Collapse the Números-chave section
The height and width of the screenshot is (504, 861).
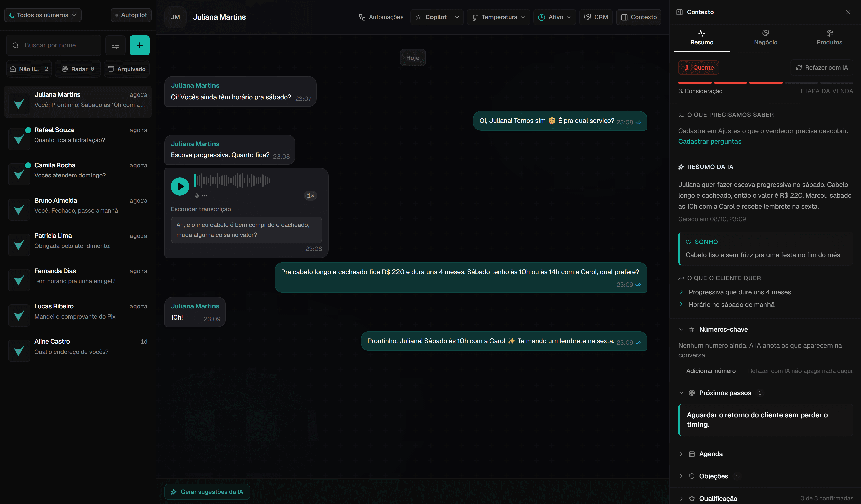(713, 329)
